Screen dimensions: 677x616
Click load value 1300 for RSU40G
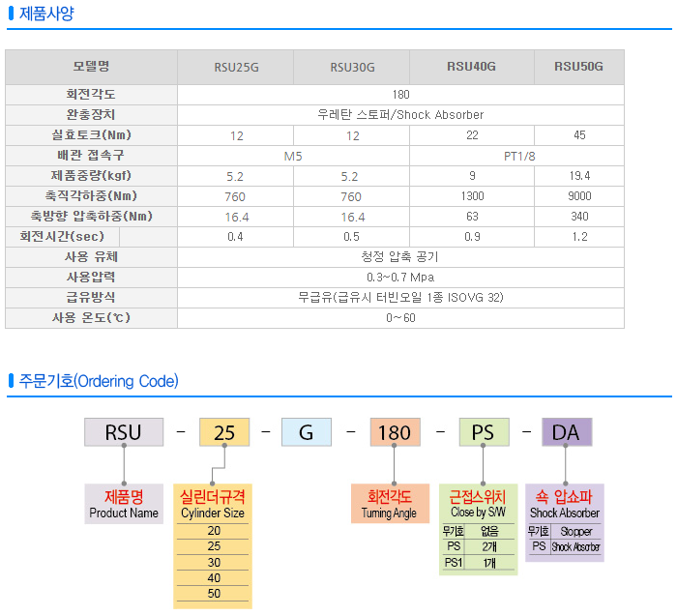tap(472, 196)
